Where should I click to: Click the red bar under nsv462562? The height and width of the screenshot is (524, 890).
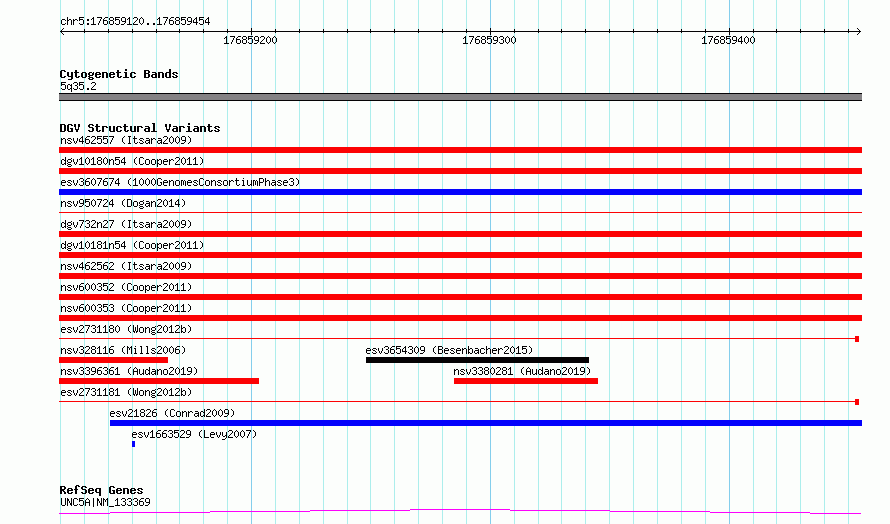460,276
